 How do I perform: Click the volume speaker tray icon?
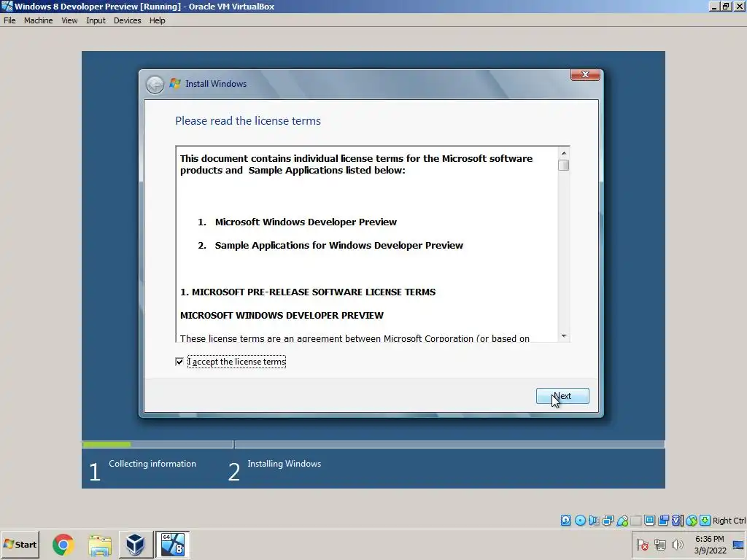point(677,544)
